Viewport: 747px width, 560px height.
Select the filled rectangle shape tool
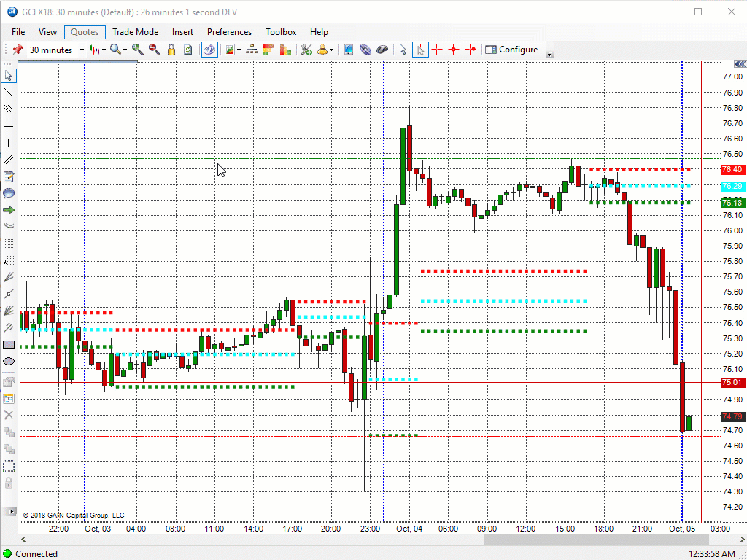[9, 344]
